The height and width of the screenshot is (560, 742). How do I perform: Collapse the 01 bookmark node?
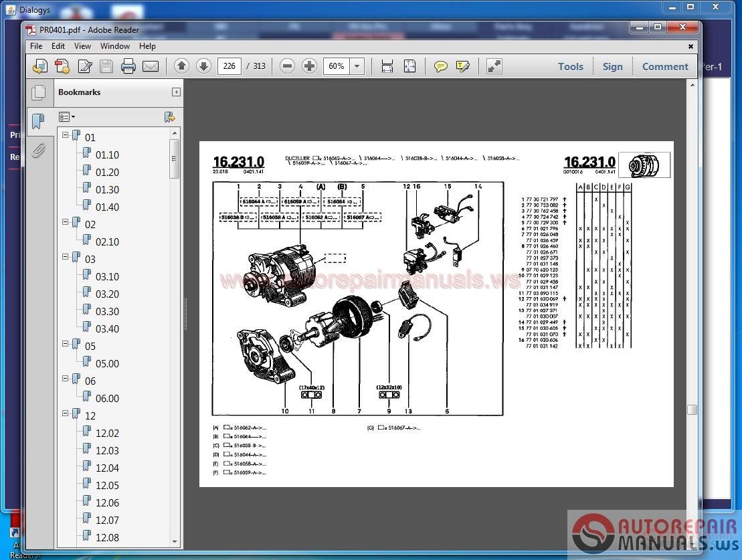(x=66, y=135)
